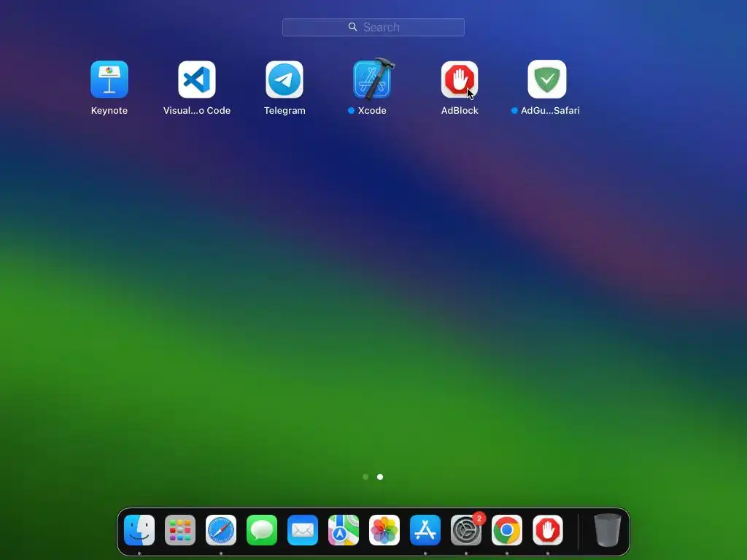Open Trash in the Dock
The image size is (747, 560).
(608, 530)
